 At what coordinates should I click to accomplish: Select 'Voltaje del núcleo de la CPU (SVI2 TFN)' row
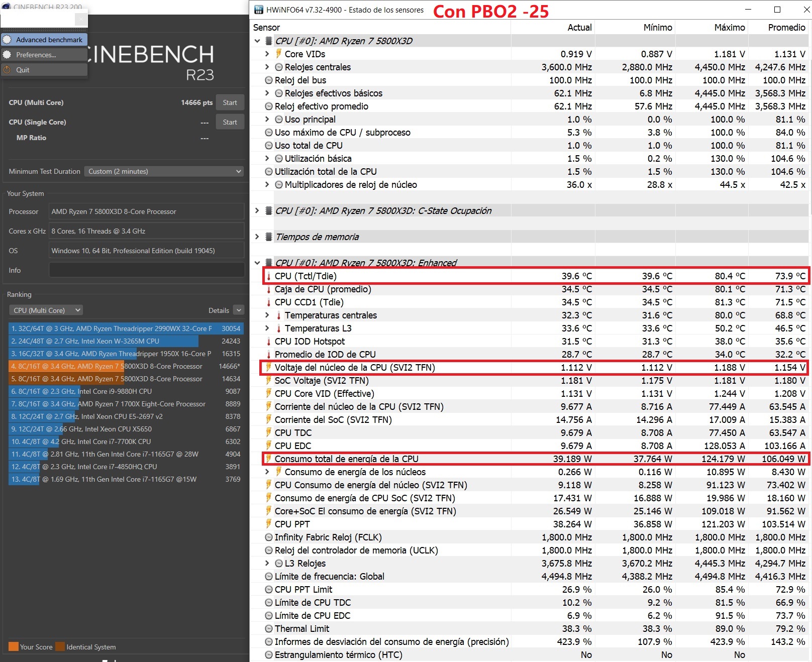click(x=535, y=367)
